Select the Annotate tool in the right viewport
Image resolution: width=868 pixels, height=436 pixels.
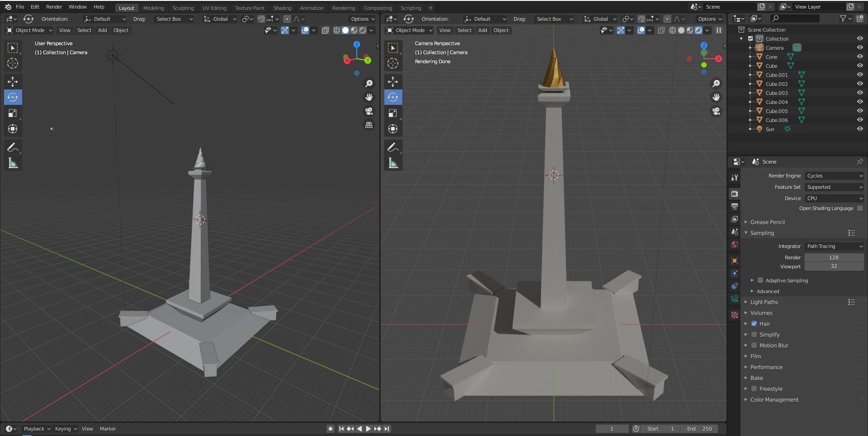tap(393, 146)
